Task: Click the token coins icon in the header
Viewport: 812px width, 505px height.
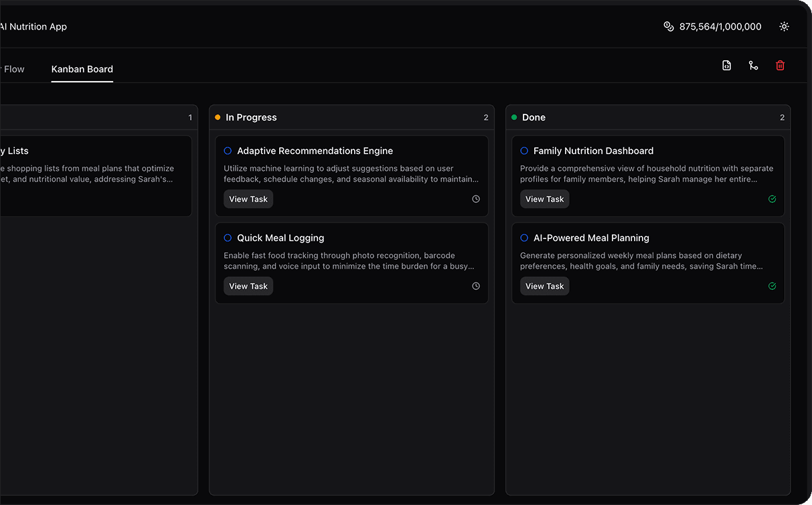Action: click(x=668, y=26)
